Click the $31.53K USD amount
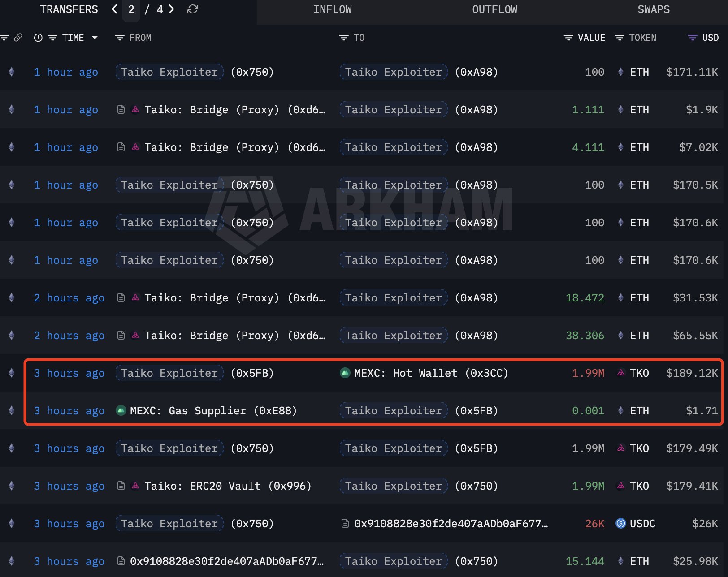728x577 pixels. point(695,298)
